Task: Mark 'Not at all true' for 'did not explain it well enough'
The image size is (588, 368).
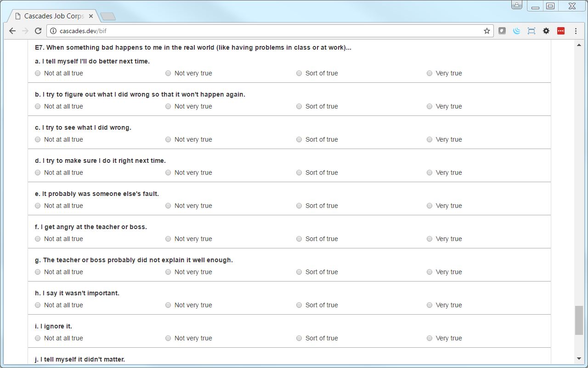Action: [38, 272]
